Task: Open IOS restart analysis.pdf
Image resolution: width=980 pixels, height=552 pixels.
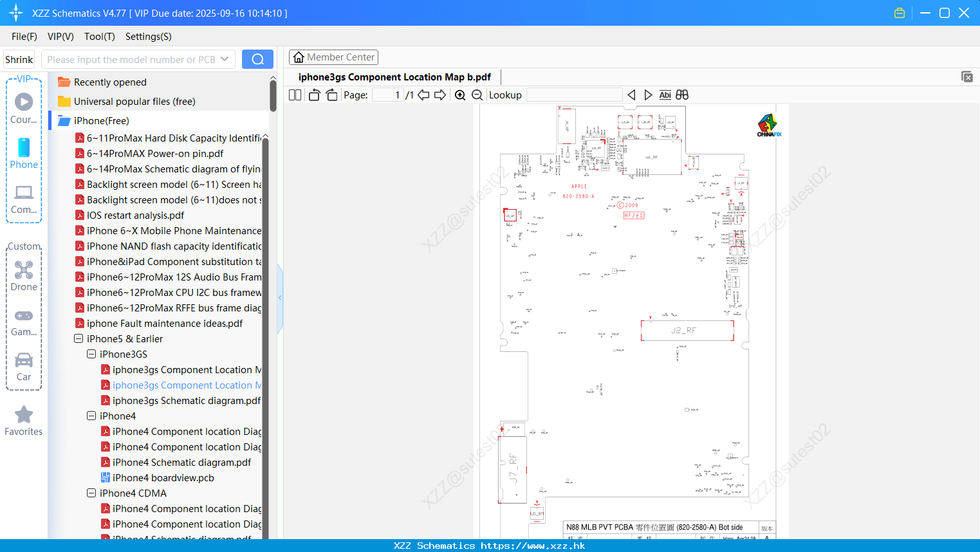Action: [135, 216]
